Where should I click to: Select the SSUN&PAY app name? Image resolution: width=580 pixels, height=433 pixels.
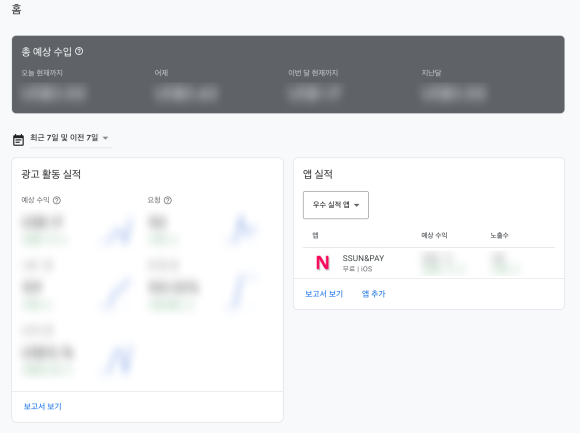click(363, 258)
